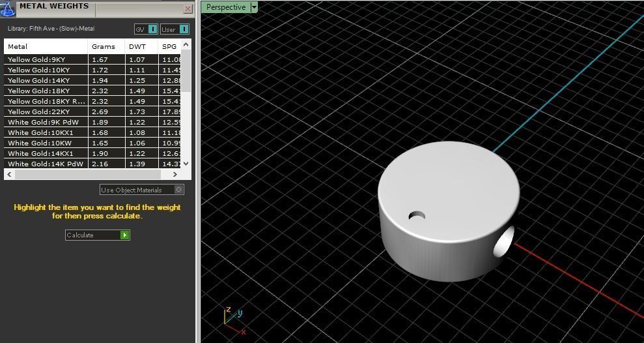Toggle the GV library switch
The width and height of the screenshot is (644, 343).
point(146,29)
